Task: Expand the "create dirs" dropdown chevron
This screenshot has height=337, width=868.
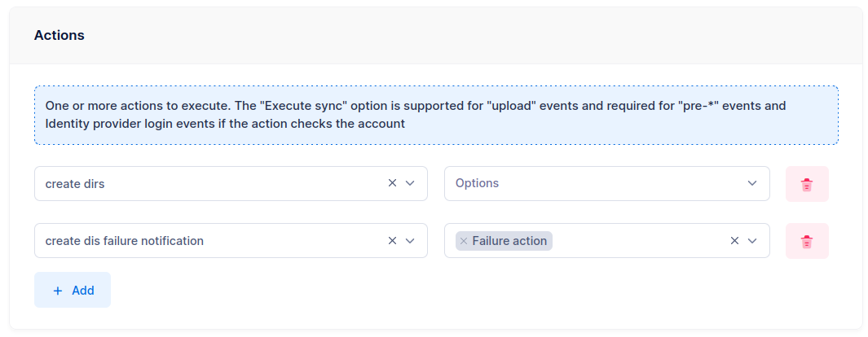Action: pyautogui.click(x=411, y=183)
